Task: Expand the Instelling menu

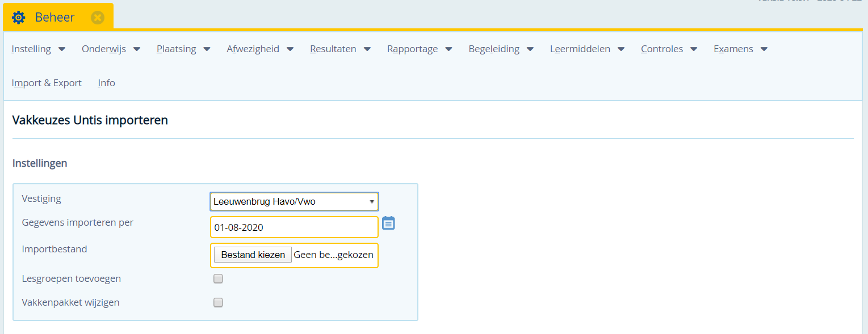Action: click(x=39, y=49)
